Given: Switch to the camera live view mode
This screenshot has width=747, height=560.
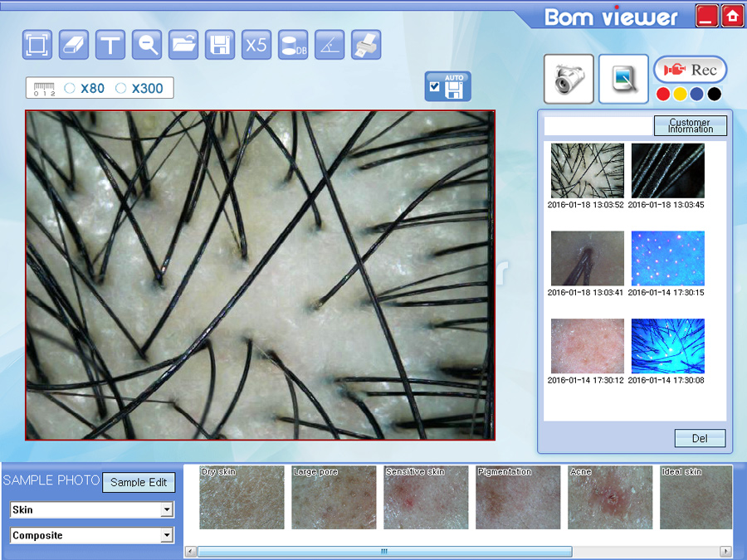Looking at the screenshot, I should (569, 79).
